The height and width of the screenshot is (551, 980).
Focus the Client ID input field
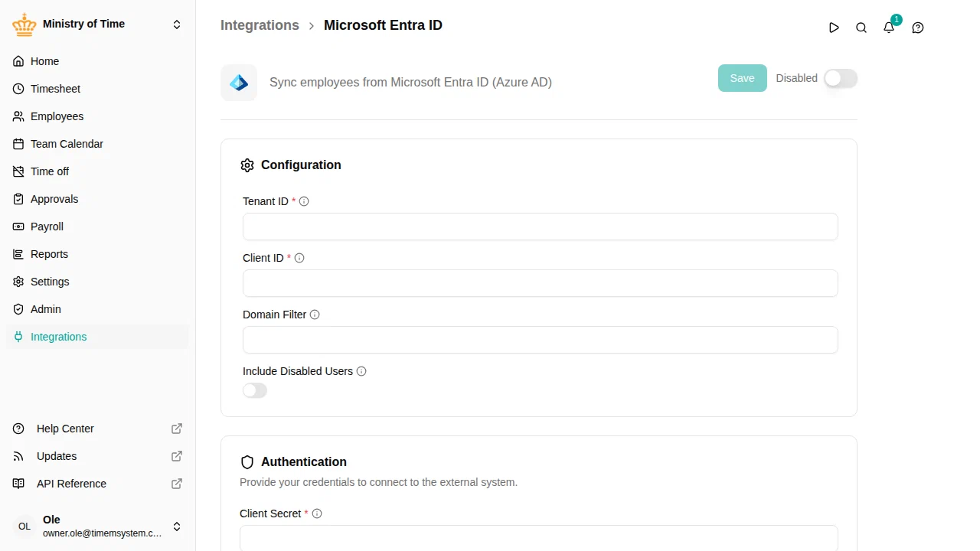click(541, 283)
